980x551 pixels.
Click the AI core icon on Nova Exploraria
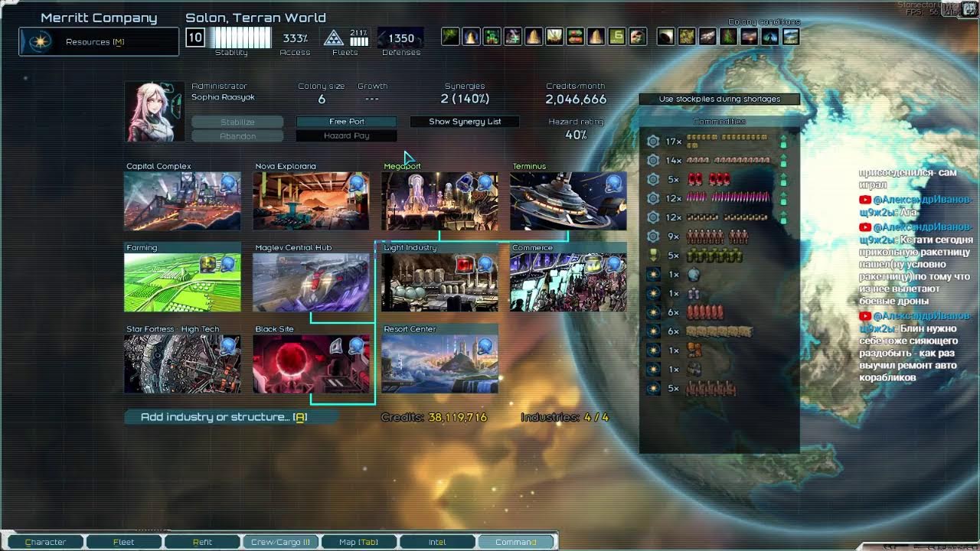357,183
